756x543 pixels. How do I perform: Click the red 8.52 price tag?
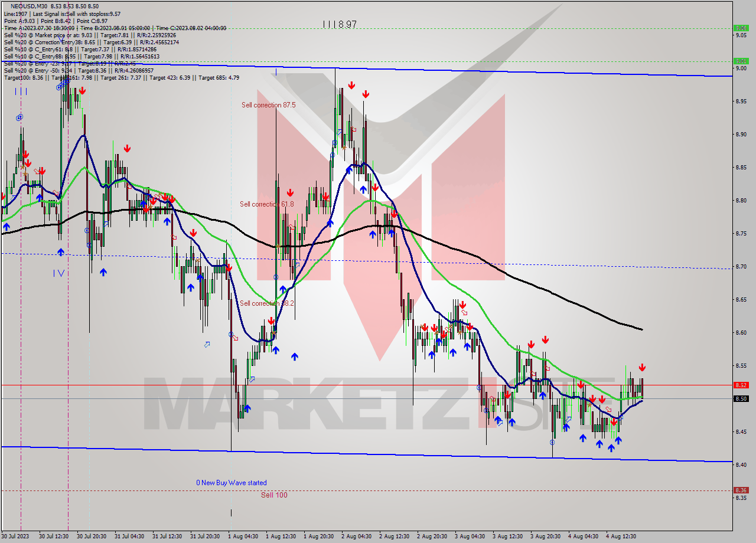click(741, 385)
